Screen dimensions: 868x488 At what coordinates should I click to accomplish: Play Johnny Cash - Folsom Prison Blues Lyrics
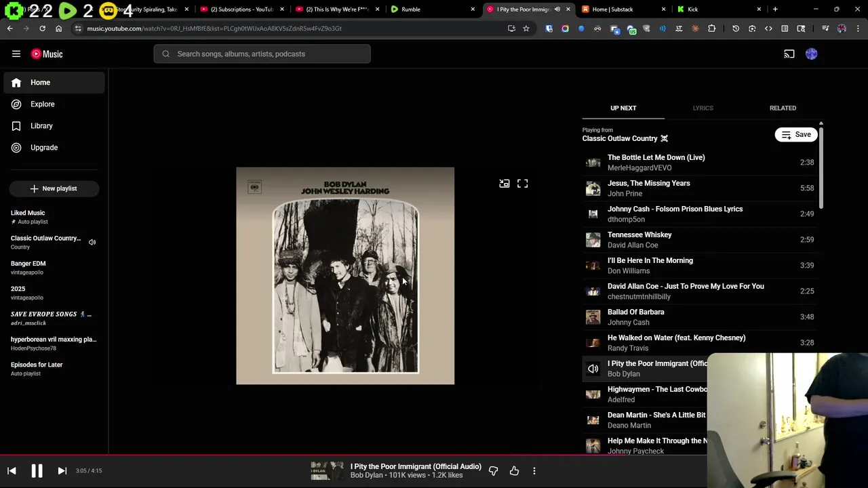(699, 214)
